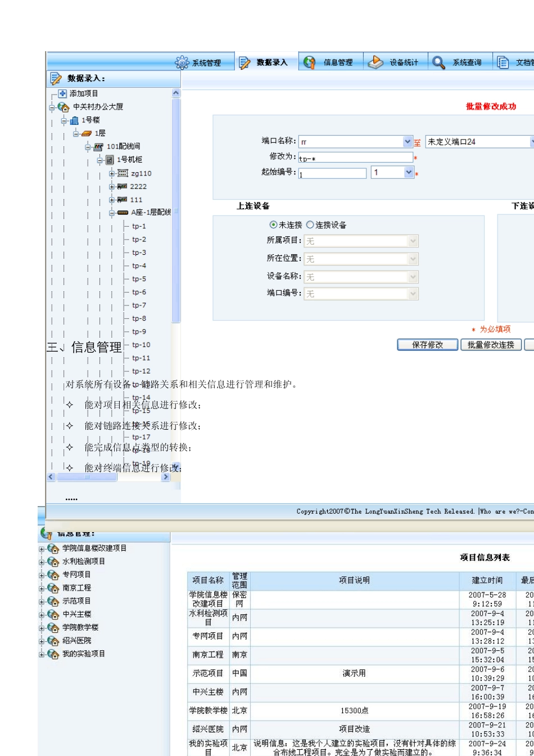Click the 2222 device icon
534x756 pixels.
click(122, 186)
